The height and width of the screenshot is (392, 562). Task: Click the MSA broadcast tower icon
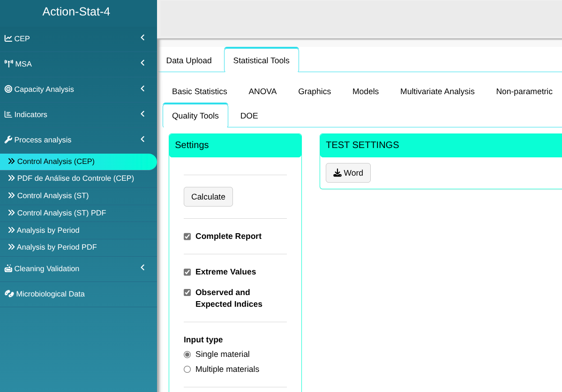[x=9, y=64]
